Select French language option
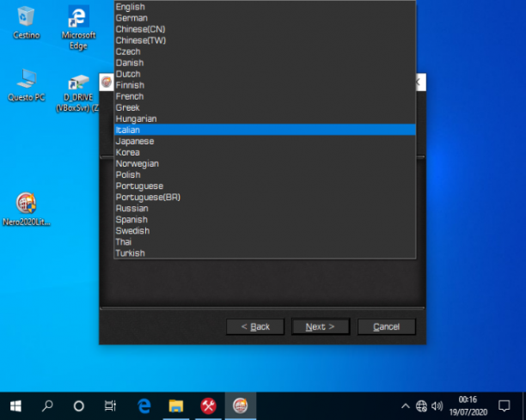This screenshot has height=420, width=526. (265, 96)
